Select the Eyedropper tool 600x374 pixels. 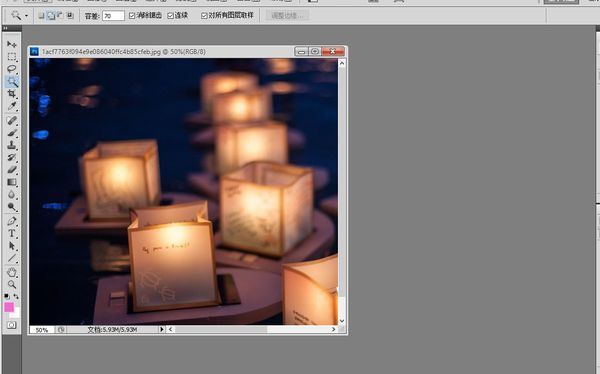point(11,106)
